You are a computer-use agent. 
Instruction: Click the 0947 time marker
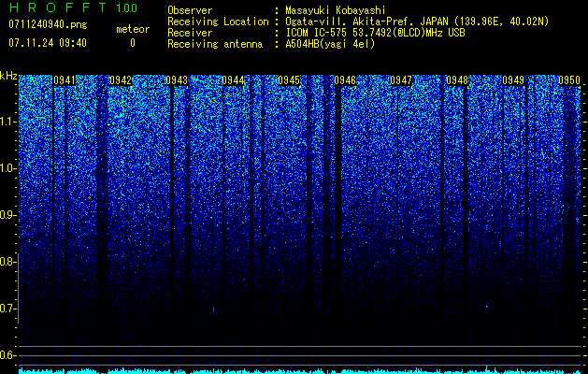pyautogui.click(x=401, y=80)
